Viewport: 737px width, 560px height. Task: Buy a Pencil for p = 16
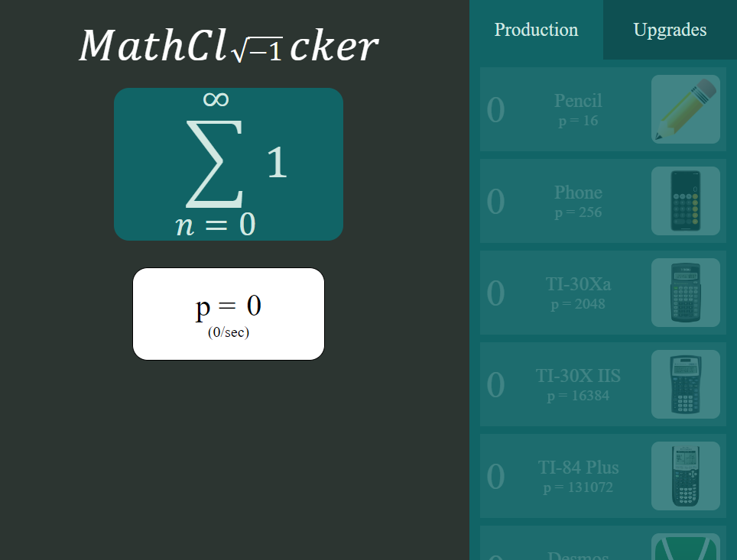point(603,109)
